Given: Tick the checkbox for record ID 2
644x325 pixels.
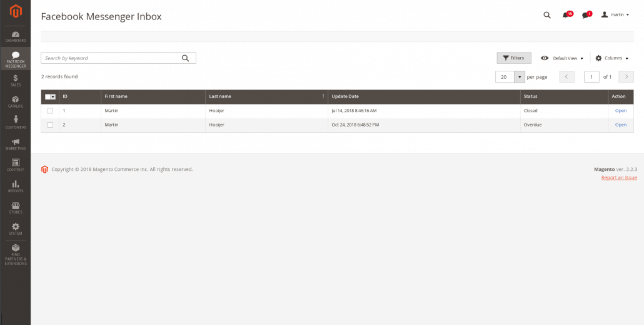Looking at the screenshot, I should coord(50,125).
